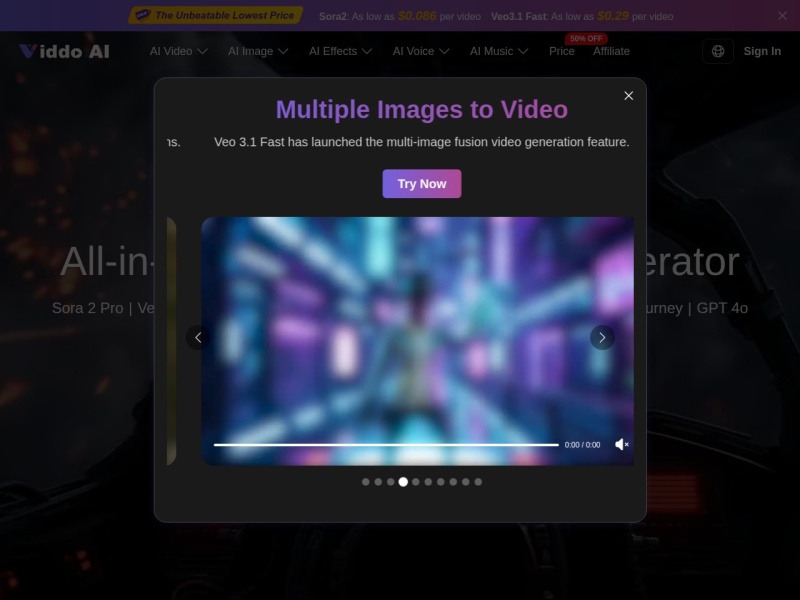Go to the Affiliate menu item

(x=611, y=51)
